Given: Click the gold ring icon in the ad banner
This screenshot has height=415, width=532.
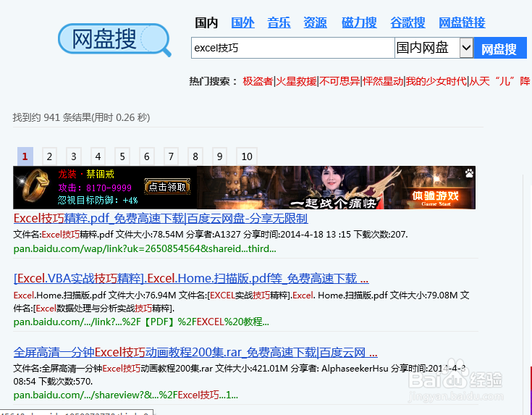Looking at the screenshot, I should point(35,185).
